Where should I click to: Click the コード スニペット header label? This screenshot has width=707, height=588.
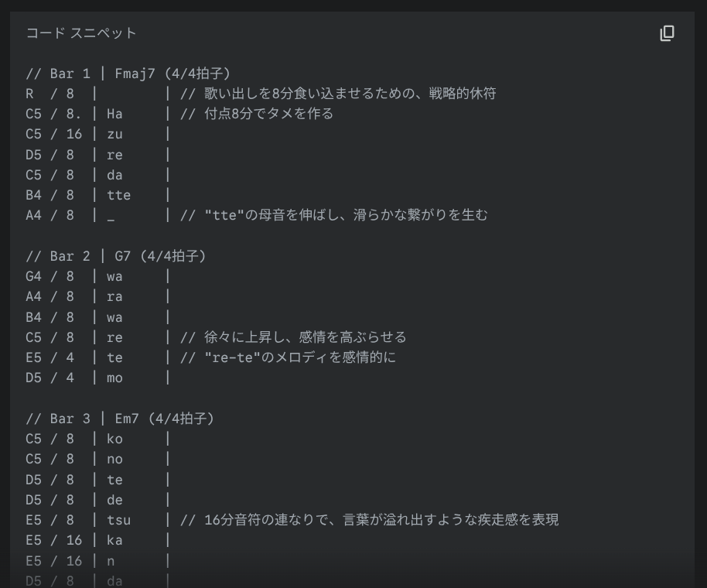coord(81,33)
